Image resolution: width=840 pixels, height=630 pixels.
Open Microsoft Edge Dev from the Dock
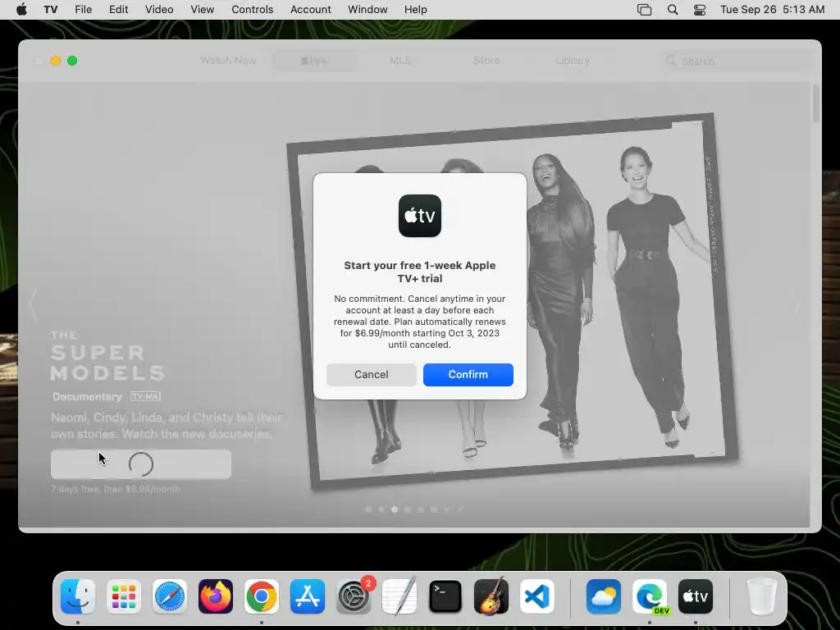pos(650,596)
